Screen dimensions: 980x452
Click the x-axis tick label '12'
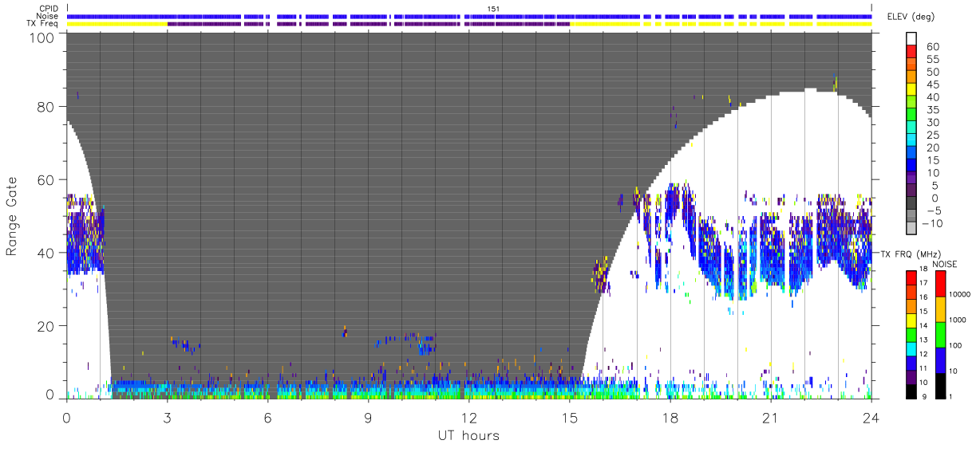[x=468, y=417]
